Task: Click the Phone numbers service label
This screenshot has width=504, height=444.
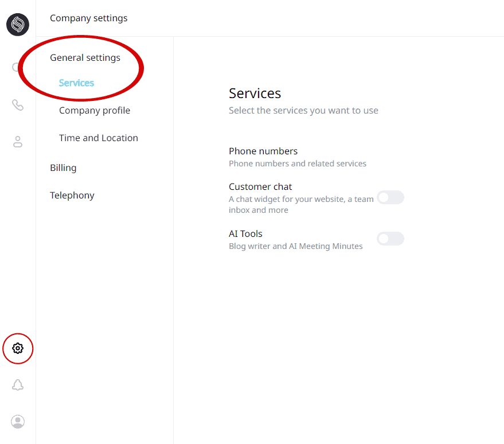Action: [x=263, y=151]
